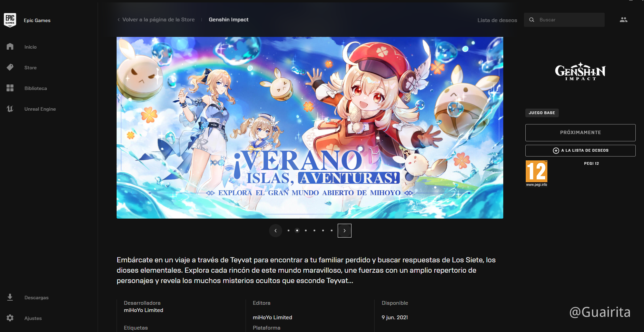Image resolution: width=644 pixels, height=332 pixels.
Task: Open the friends list icon
Action: (623, 20)
